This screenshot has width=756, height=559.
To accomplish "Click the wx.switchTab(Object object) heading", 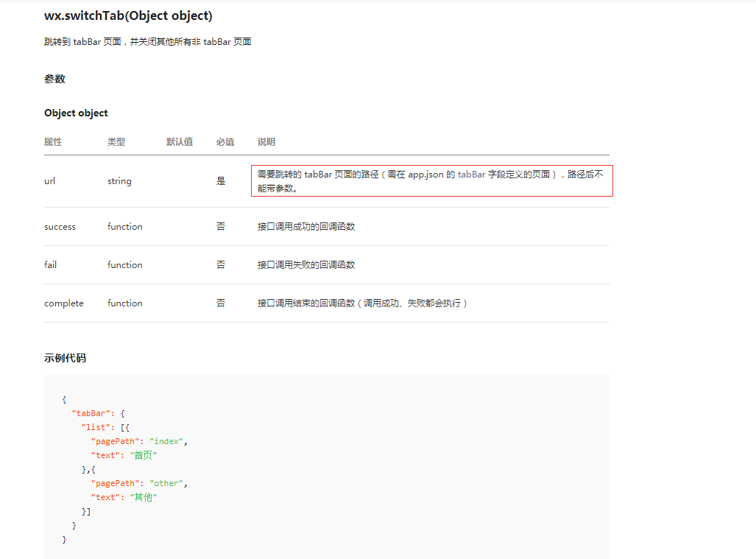I will (128, 15).
